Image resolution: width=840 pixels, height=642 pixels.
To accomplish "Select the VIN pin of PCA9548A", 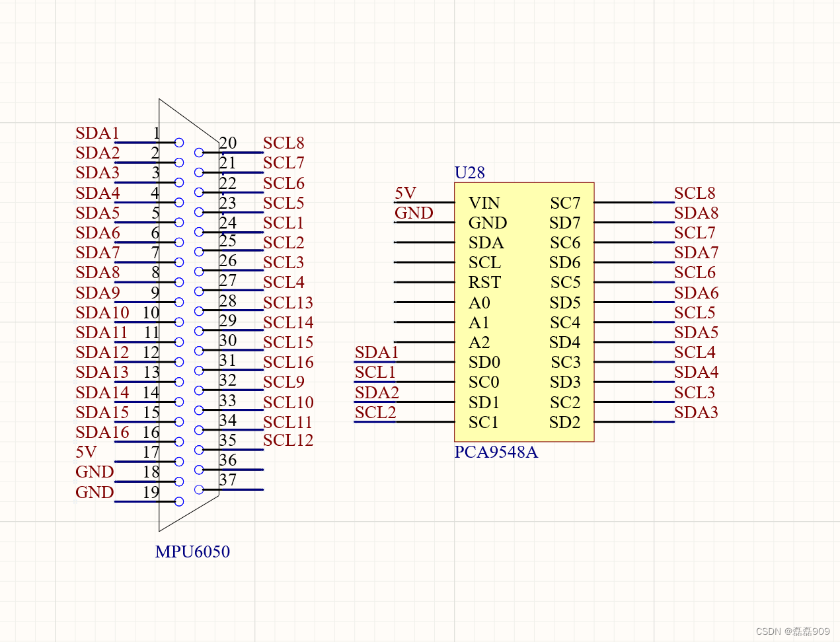I will tap(486, 203).
